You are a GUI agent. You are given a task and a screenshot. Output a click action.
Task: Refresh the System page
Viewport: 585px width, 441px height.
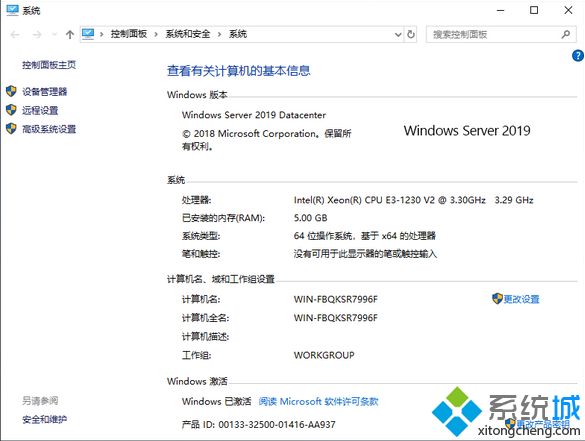pos(411,34)
